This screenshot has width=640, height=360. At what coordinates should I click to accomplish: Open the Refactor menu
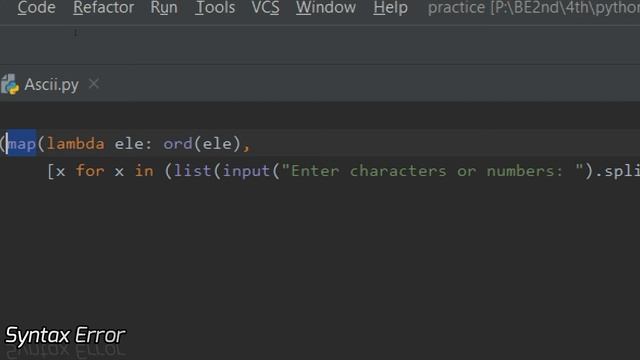point(103,7)
